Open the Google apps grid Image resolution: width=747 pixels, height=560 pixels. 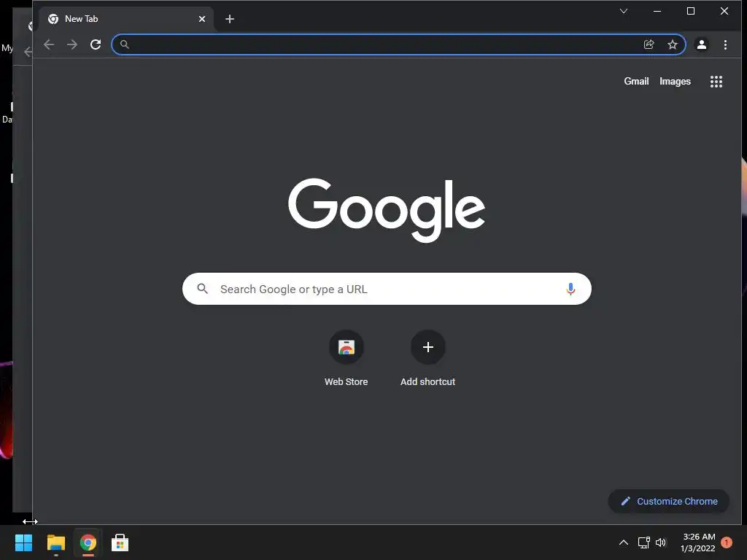716,82
